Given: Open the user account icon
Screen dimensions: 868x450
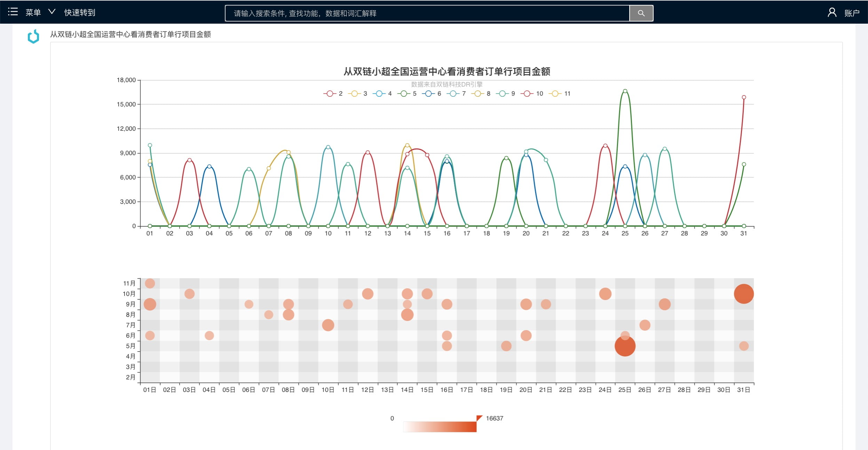Looking at the screenshot, I should [x=832, y=13].
